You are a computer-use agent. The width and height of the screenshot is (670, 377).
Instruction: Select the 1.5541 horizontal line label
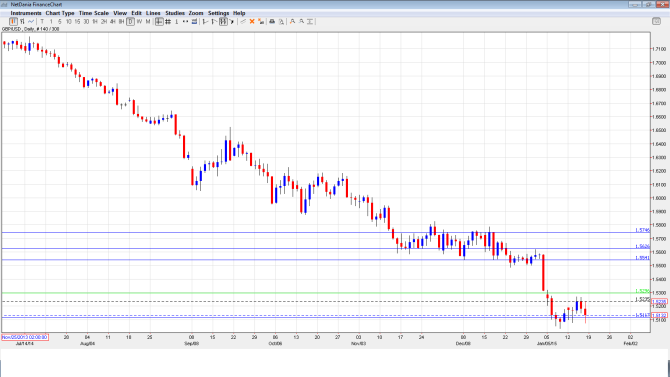(642, 258)
